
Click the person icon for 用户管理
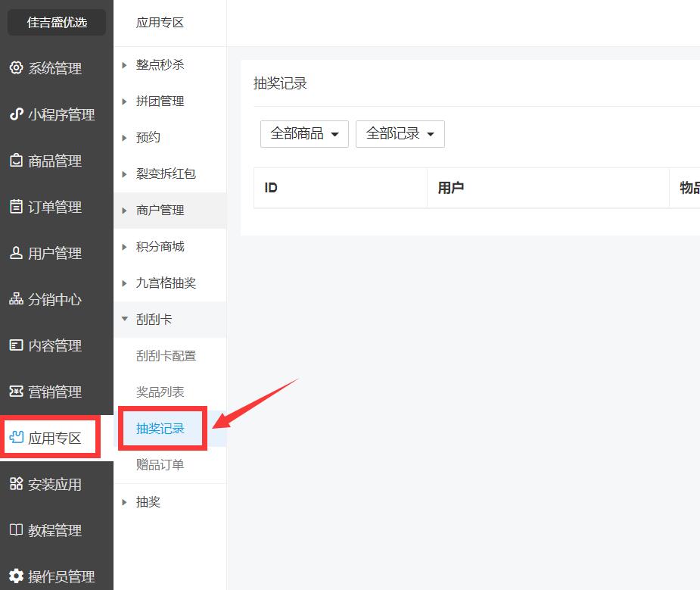tap(16, 253)
